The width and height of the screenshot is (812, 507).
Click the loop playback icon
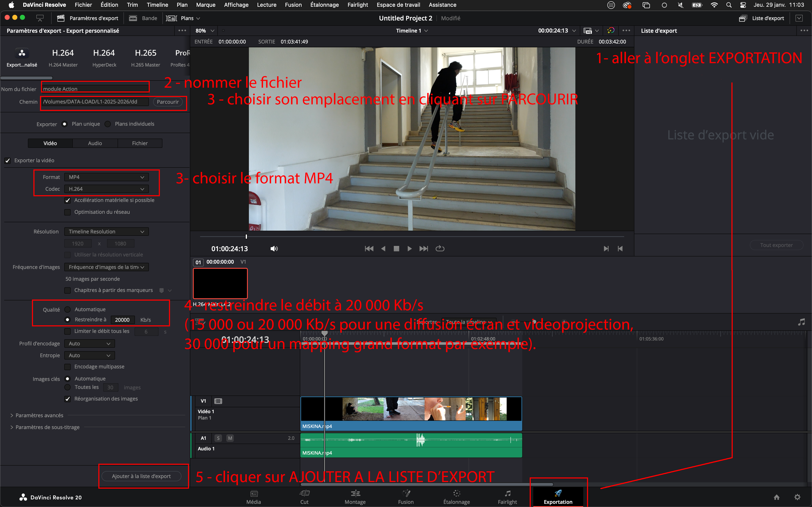(440, 248)
